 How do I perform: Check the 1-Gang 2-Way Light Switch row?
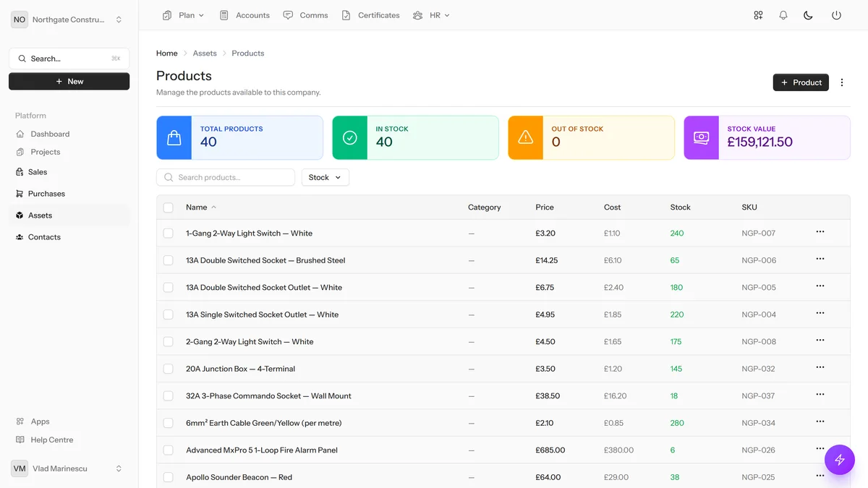point(169,234)
